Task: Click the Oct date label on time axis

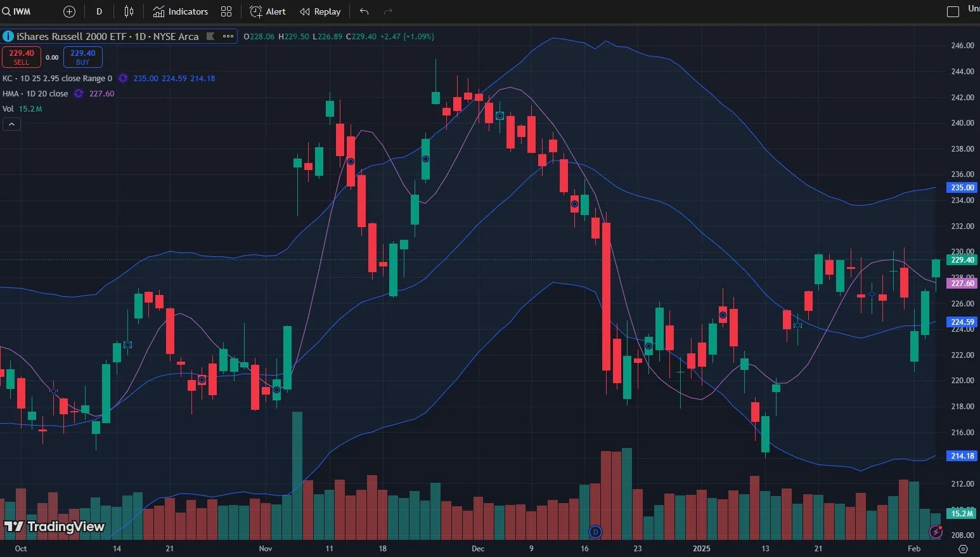Action: [x=21, y=549]
